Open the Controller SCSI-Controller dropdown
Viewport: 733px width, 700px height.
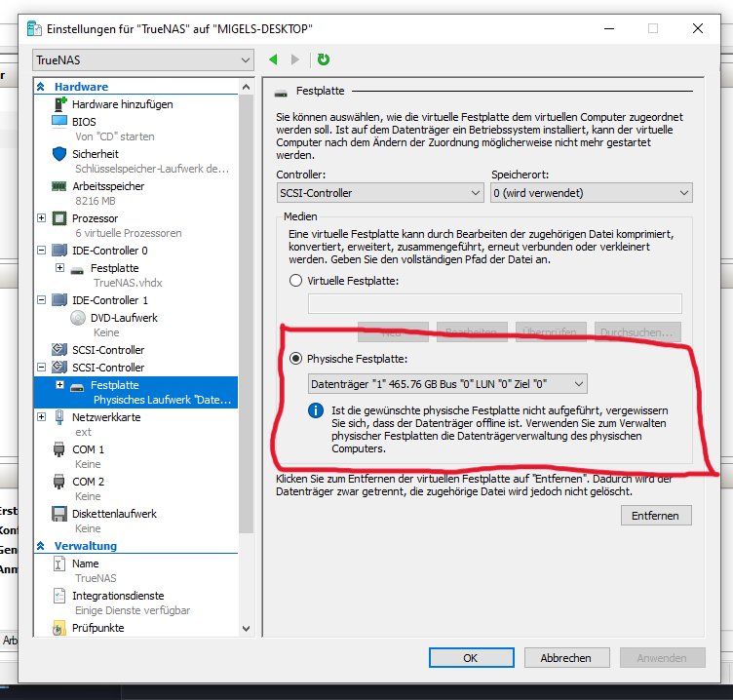click(x=379, y=193)
